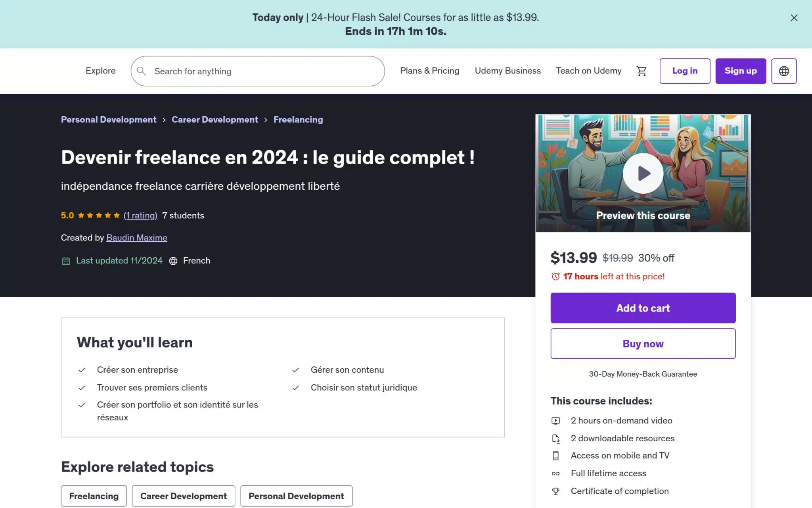Click the five-star rating stars
This screenshot has width=812, height=508.
pyautogui.click(x=99, y=216)
